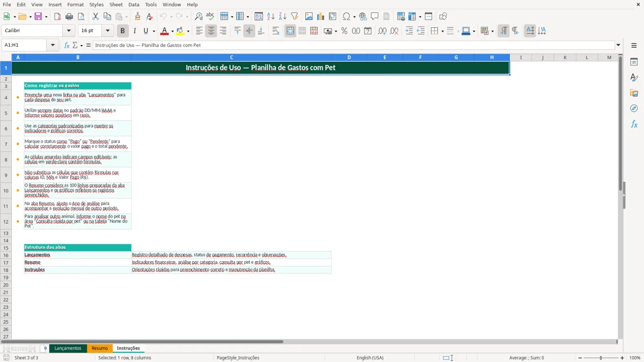Open Find and Replace
This screenshot has height=362, width=644.
[x=199, y=17]
